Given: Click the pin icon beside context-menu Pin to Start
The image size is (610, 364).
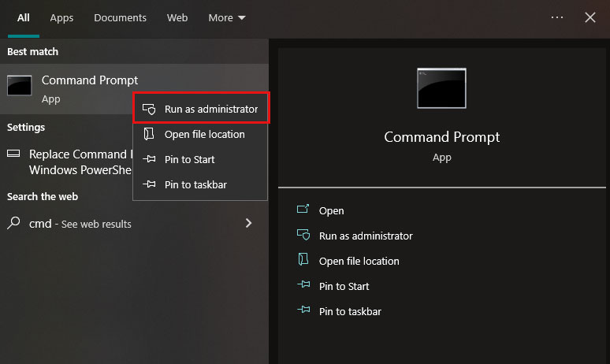Looking at the screenshot, I should (x=149, y=159).
